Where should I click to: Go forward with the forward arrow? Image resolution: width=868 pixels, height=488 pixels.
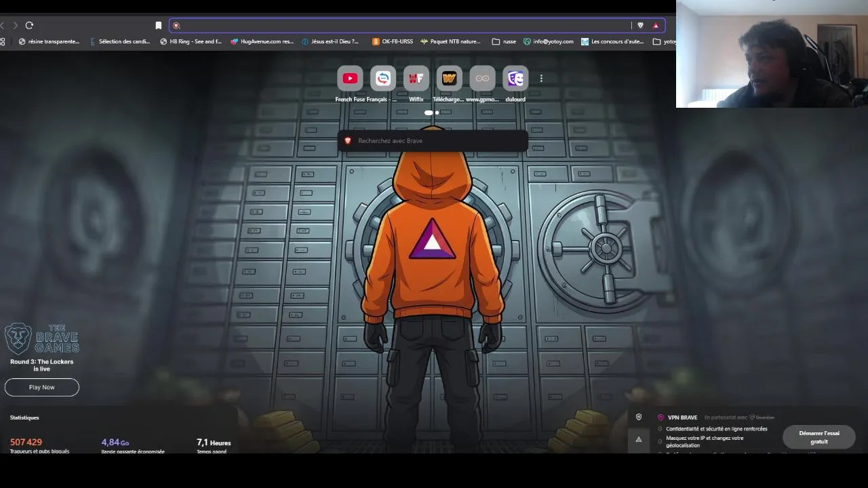[15, 25]
